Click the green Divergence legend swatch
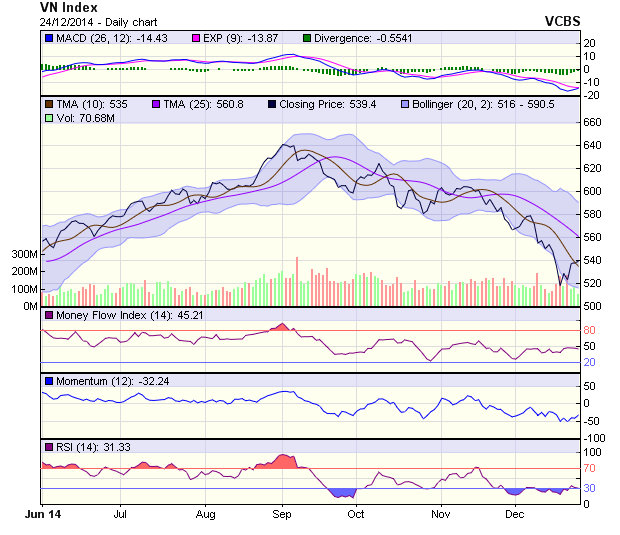This screenshot has width=620, height=535. point(307,38)
